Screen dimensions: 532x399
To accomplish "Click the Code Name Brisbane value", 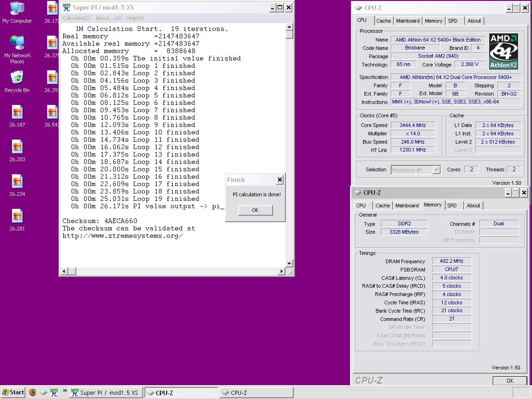I will point(415,48).
